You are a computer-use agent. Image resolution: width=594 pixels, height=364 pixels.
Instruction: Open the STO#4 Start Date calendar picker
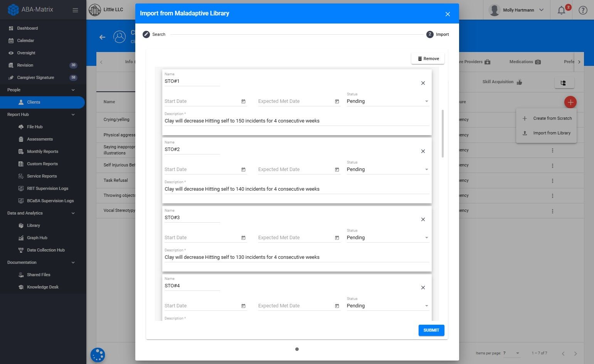tap(243, 306)
